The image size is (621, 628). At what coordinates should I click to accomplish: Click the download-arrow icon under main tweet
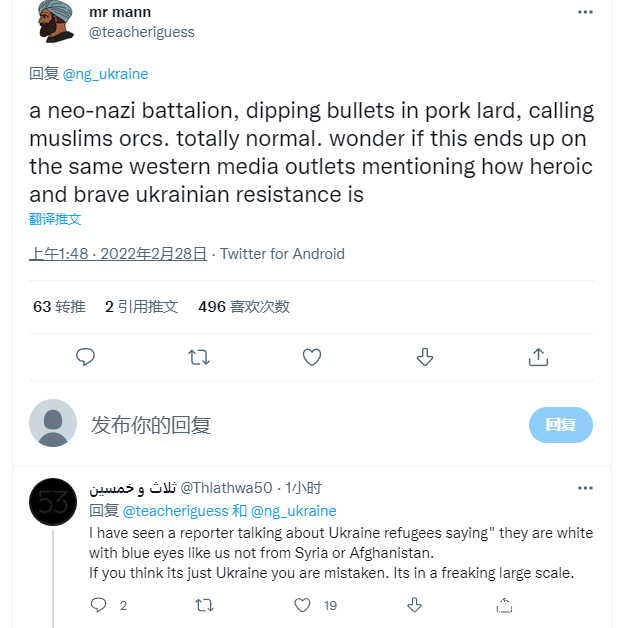(x=424, y=357)
